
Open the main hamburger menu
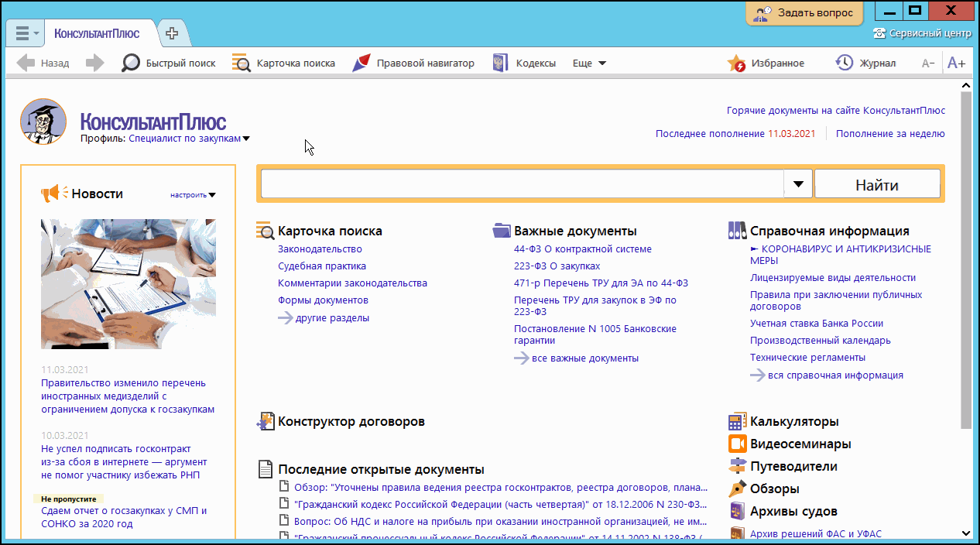coord(26,33)
